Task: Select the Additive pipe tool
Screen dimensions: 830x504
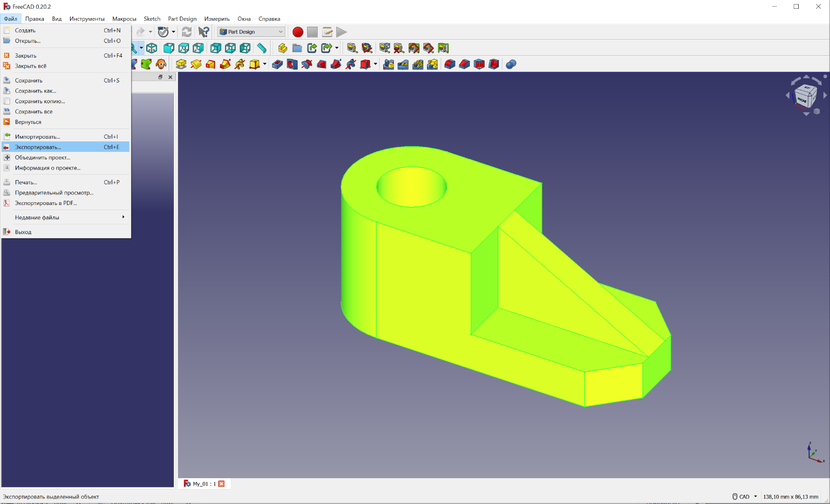Action: tap(225, 64)
